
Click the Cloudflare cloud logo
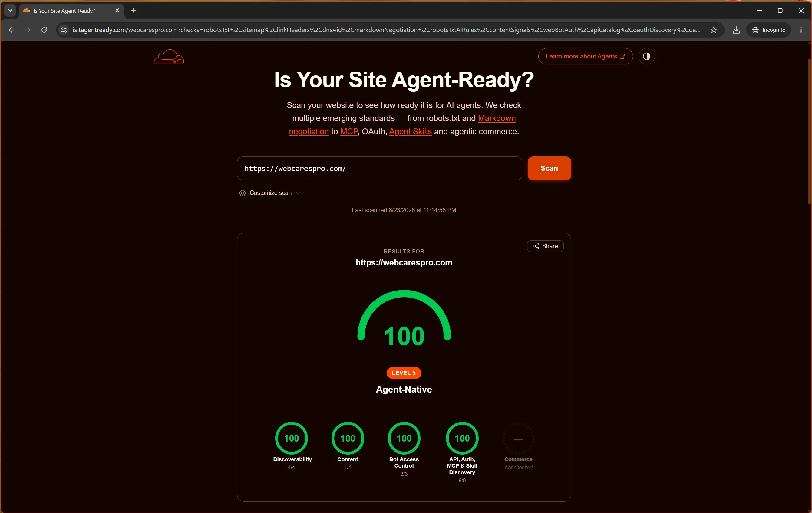tap(169, 56)
